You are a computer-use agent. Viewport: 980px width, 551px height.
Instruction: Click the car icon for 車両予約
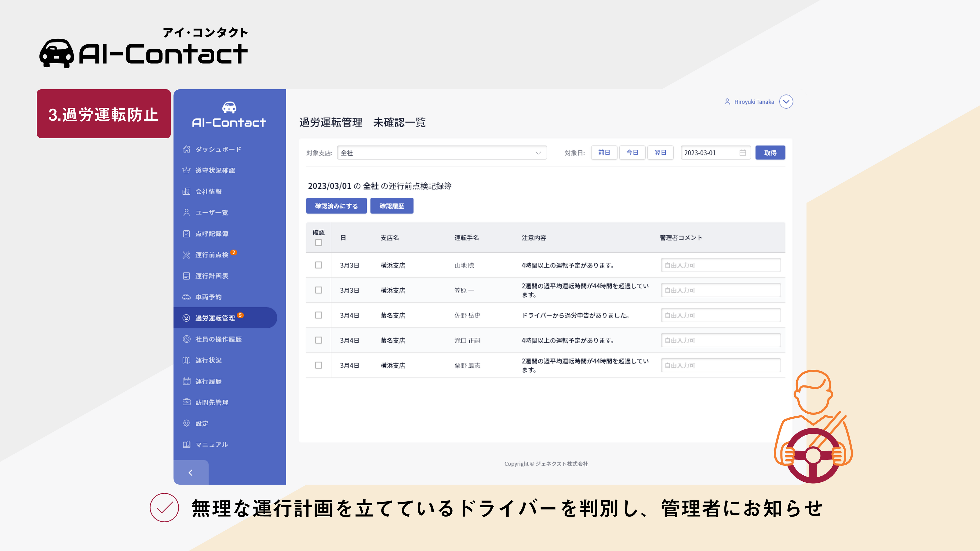click(186, 297)
